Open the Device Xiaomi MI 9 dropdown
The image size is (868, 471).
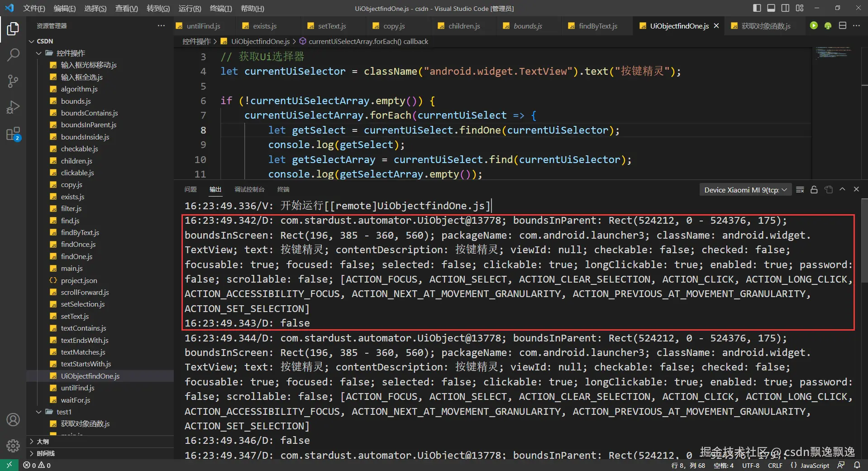click(745, 190)
